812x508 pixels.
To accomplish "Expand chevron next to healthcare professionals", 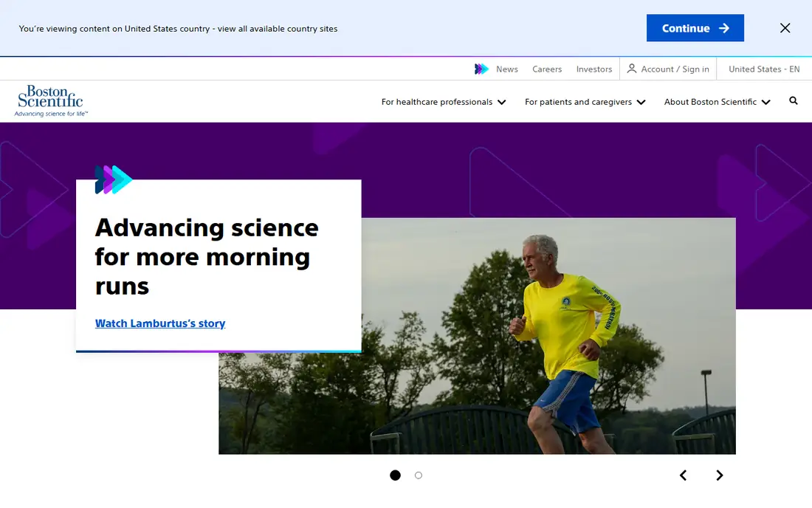I will 501,102.
